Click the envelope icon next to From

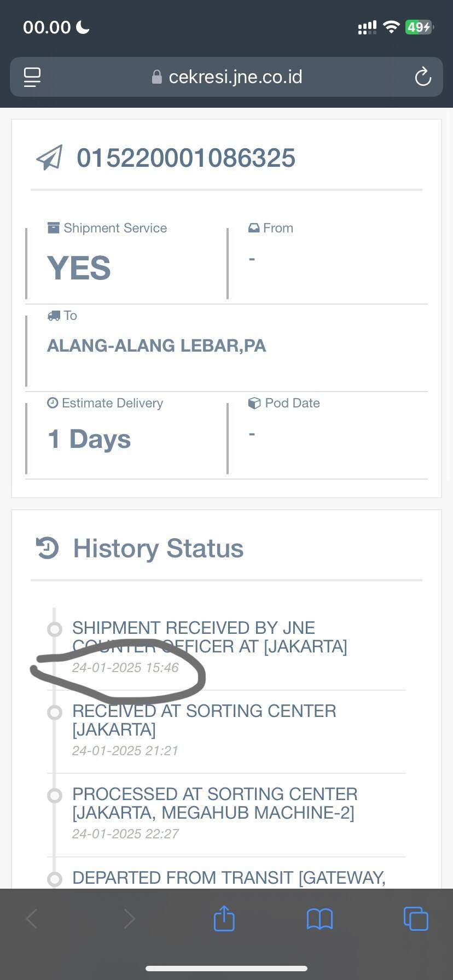tap(254, 227)
